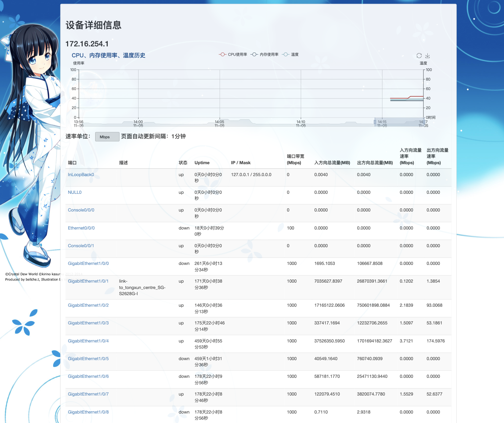Click the 设备详细信息 page title

pyautogui.click(x=93, y=25)
